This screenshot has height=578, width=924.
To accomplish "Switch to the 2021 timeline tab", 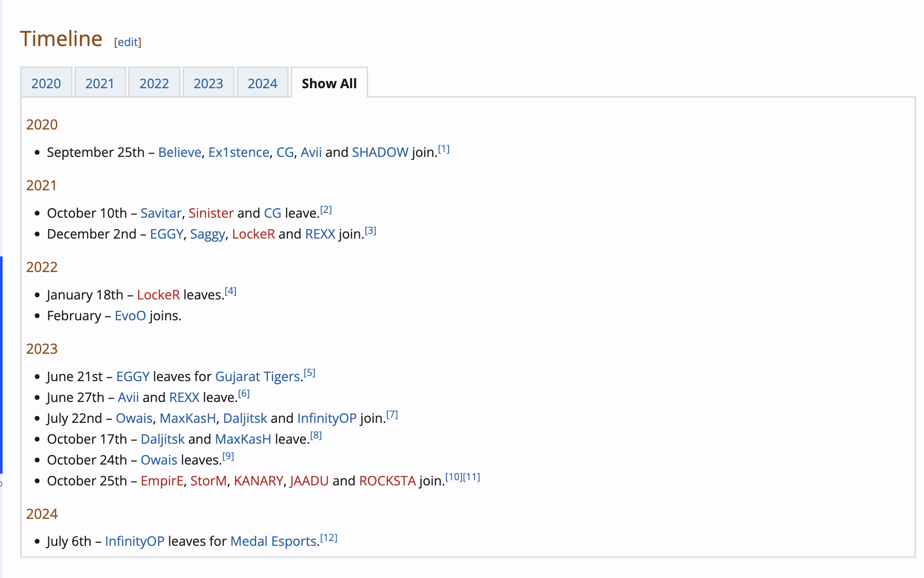I will [x=100, y=83].
